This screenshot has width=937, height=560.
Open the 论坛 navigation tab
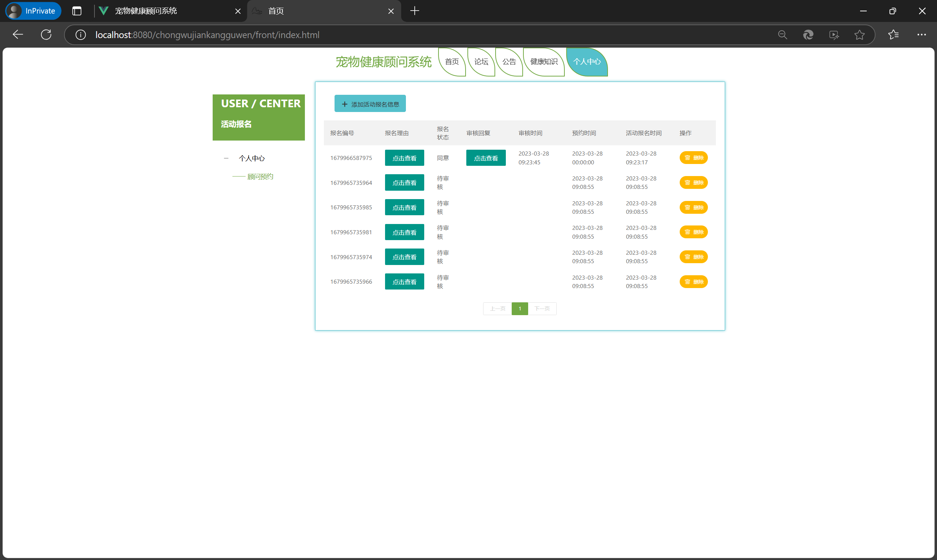point(481,61)
